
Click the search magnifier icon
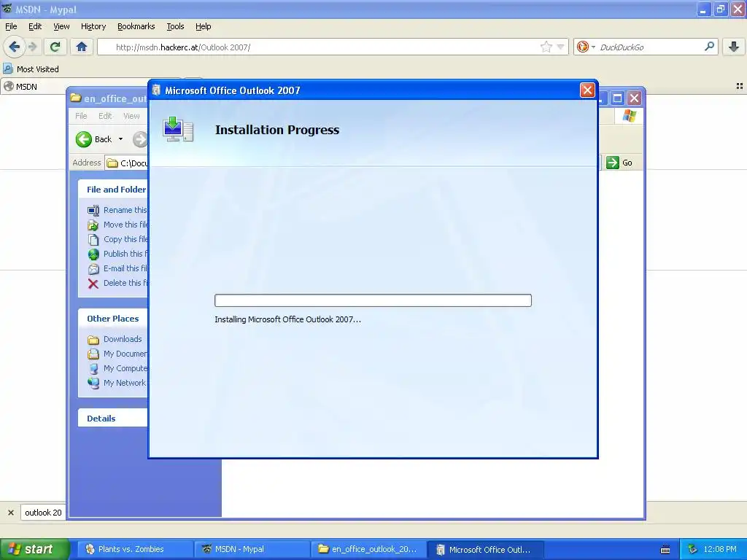coord(709,46)
